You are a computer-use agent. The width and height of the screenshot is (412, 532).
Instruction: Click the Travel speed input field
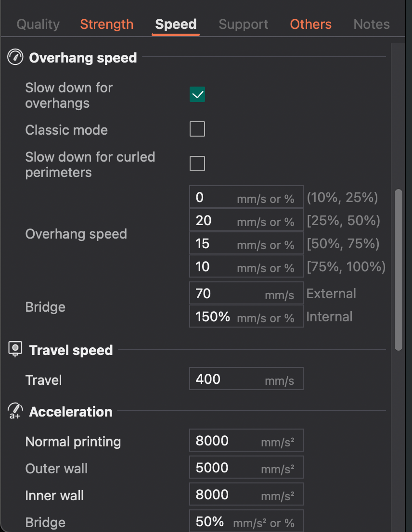(x=246, y=379)
